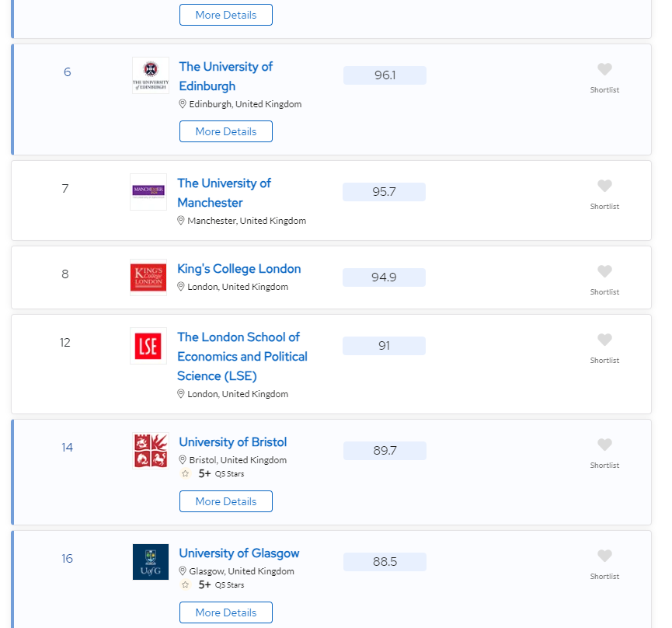Image resolution: width=672 pixels, height=628 pixels.
Task: Open King's College London link
Action: coord(239,269)
